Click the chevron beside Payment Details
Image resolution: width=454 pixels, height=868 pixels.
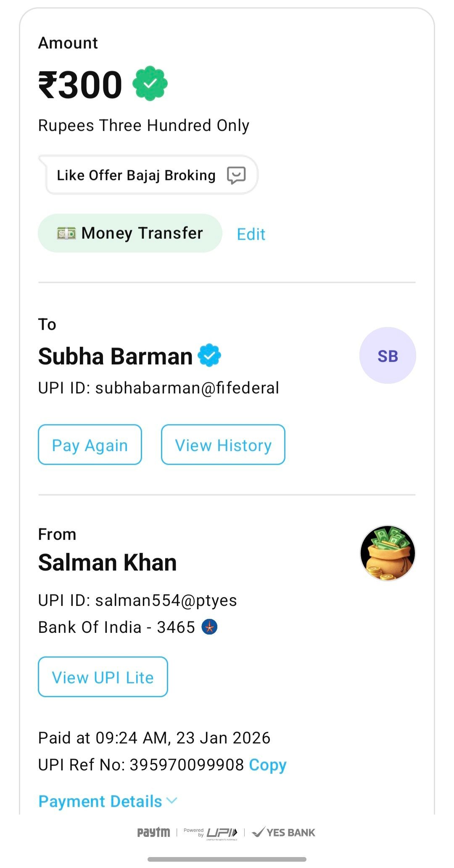click(x=172, y=801)
